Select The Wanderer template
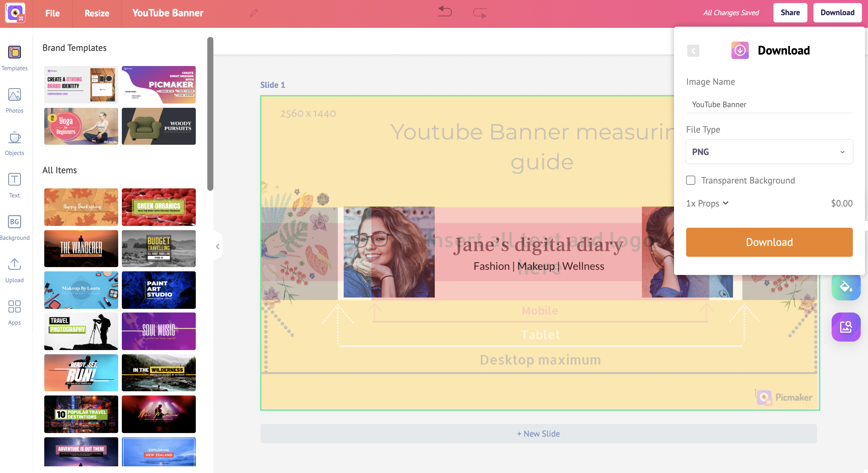The image size is (868, 473). coord(81,248)
